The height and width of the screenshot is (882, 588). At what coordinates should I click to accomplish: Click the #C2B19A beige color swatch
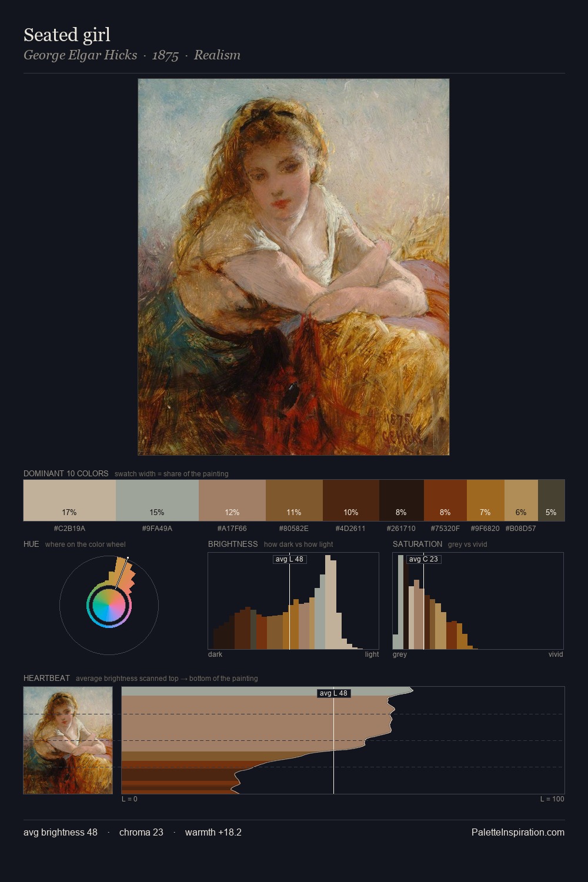tap(69, 500)
